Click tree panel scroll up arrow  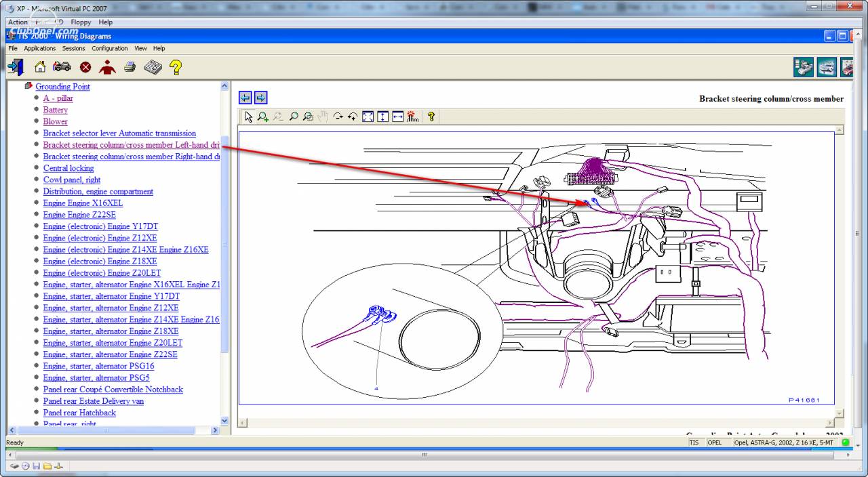[x=225, y=86]
